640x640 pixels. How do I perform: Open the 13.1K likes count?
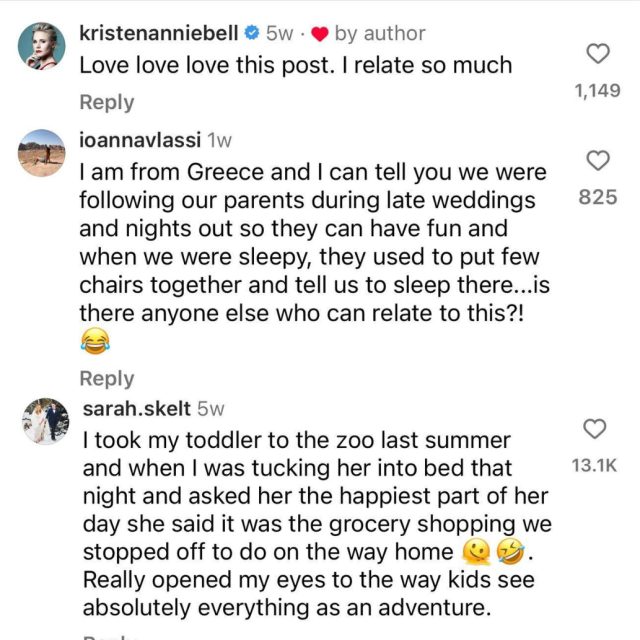click(594, 465)
